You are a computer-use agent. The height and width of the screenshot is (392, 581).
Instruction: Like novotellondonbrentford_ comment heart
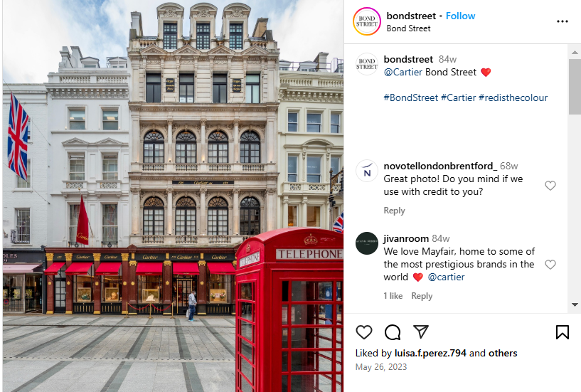click(x=550, y=186)
